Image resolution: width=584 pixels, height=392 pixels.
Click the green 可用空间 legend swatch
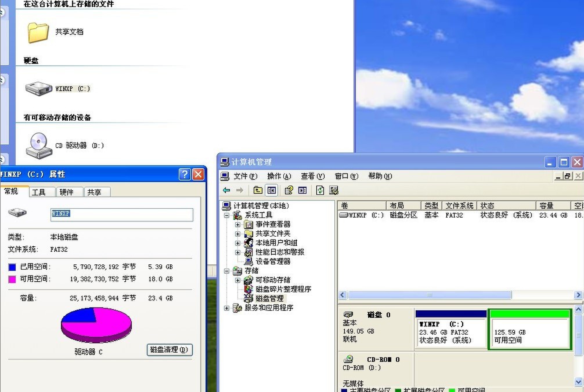tap(452, 390)
